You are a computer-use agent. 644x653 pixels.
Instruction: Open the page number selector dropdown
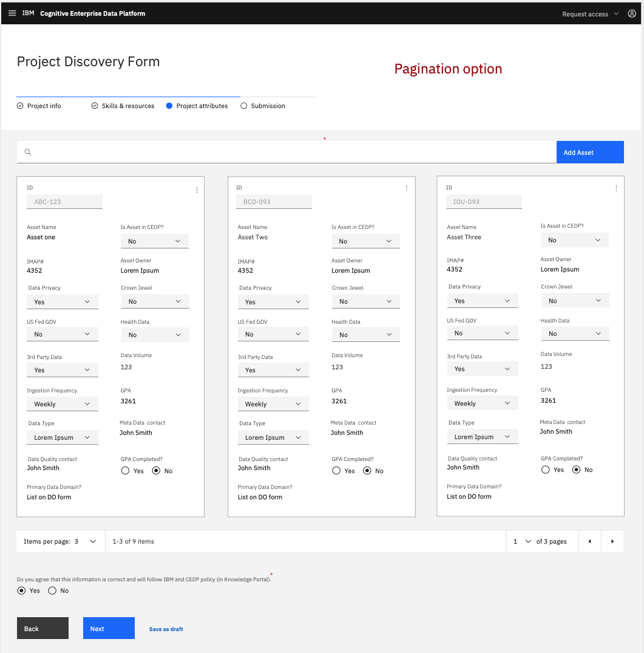coord(522,541)
